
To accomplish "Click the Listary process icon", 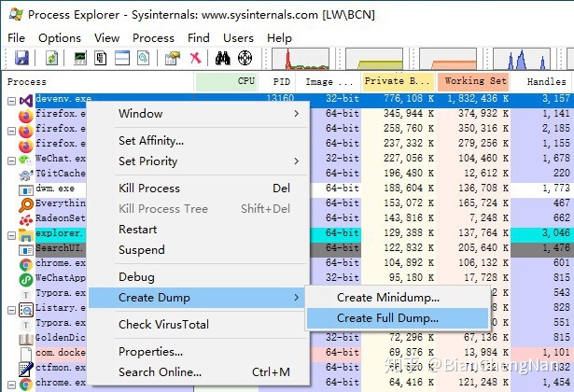I will tap(26, 310).
